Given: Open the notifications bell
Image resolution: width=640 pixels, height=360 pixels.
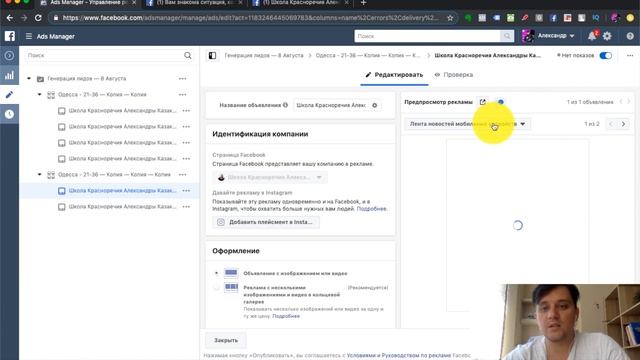Looking at the screenshot, I should (x=592, y=36).
